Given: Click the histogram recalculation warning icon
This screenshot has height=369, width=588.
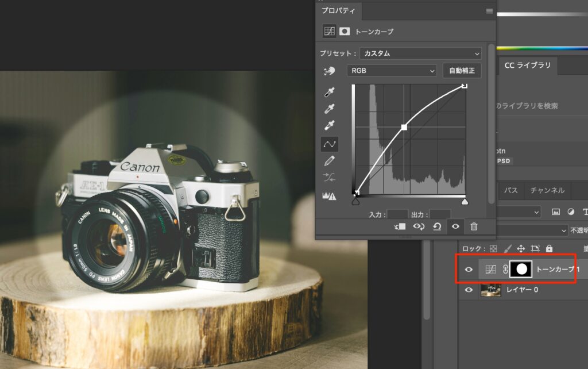Looking at the screenshot, I should pos(330,196).
